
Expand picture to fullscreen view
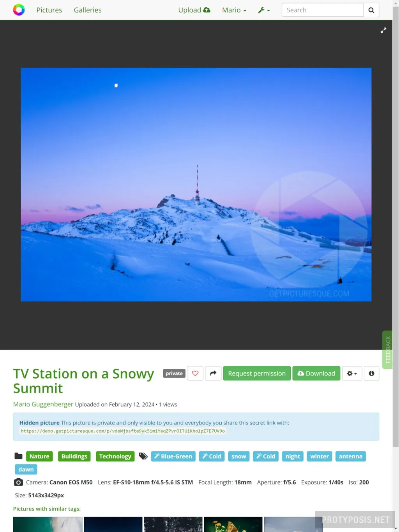tap(383, 30)
